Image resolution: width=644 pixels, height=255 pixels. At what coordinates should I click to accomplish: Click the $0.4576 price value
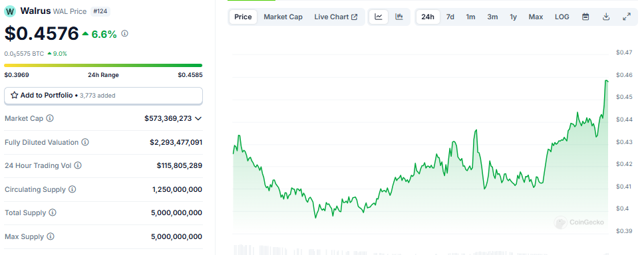41,34
